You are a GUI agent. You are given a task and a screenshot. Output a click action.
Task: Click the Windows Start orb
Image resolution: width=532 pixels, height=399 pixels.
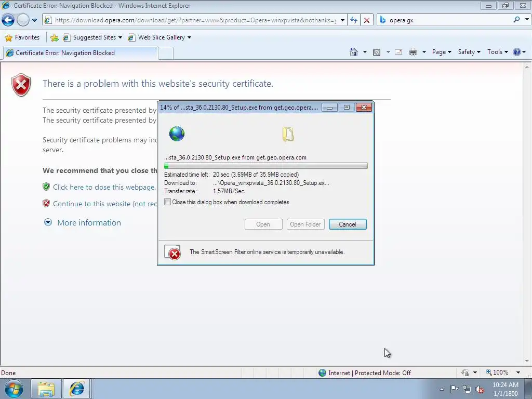[14, 389]
